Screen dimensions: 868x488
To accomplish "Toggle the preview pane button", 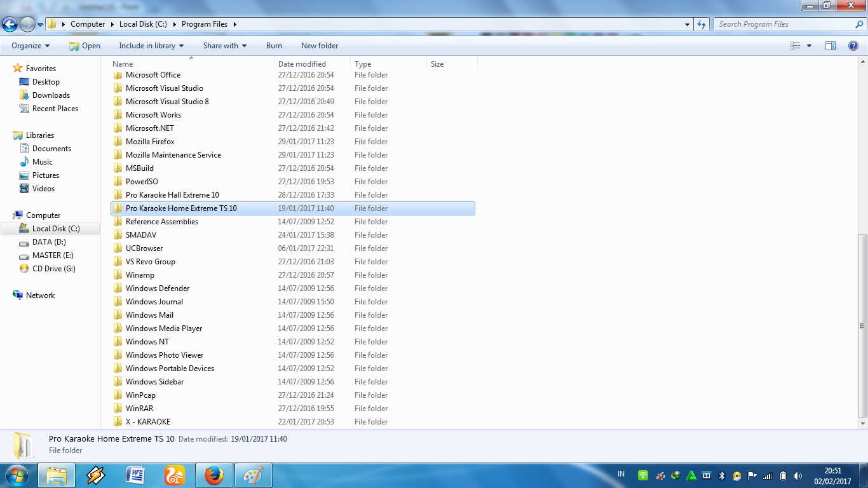I will click(x=830, y=46).
